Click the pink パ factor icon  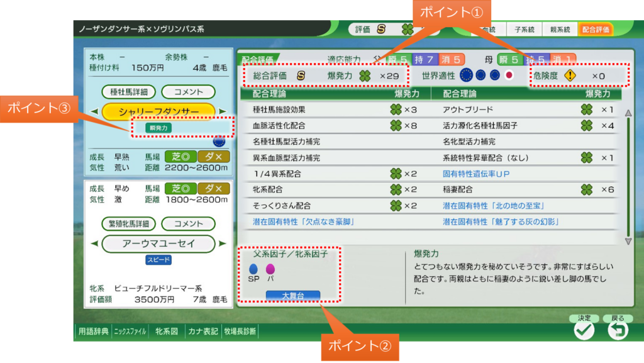pos(270,269)
